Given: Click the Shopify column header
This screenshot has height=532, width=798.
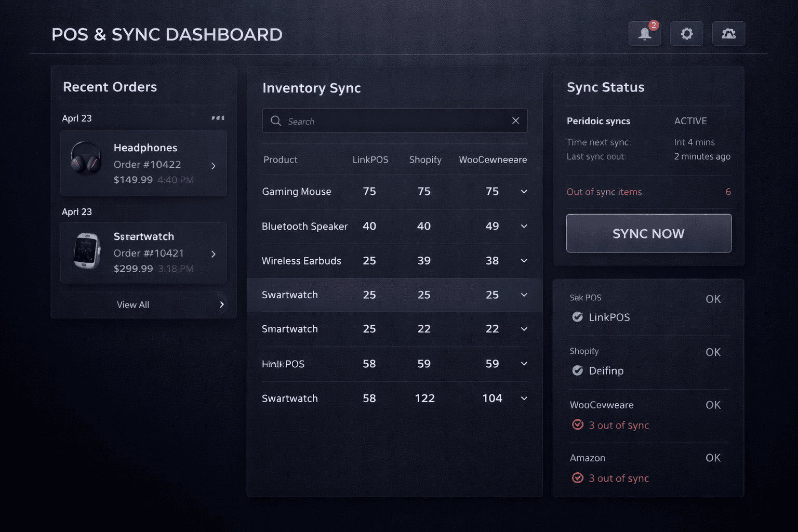Looking at the screenshot, I should click(x=425, y=159).
